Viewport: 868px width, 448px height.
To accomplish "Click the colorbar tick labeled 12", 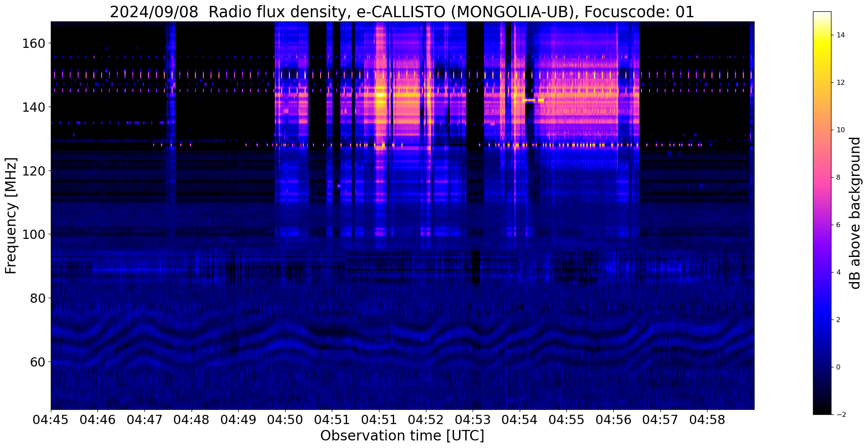I will click(841, 83).
